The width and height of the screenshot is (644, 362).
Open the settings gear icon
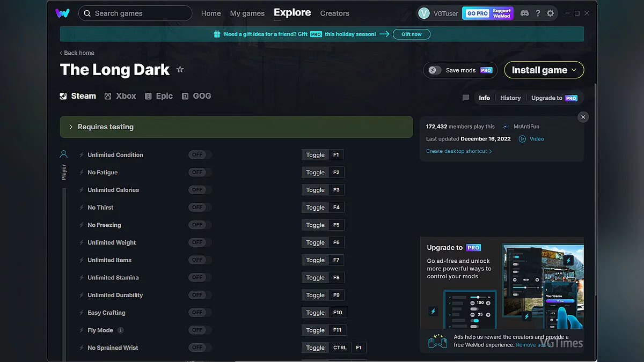(x=551, y=13)
